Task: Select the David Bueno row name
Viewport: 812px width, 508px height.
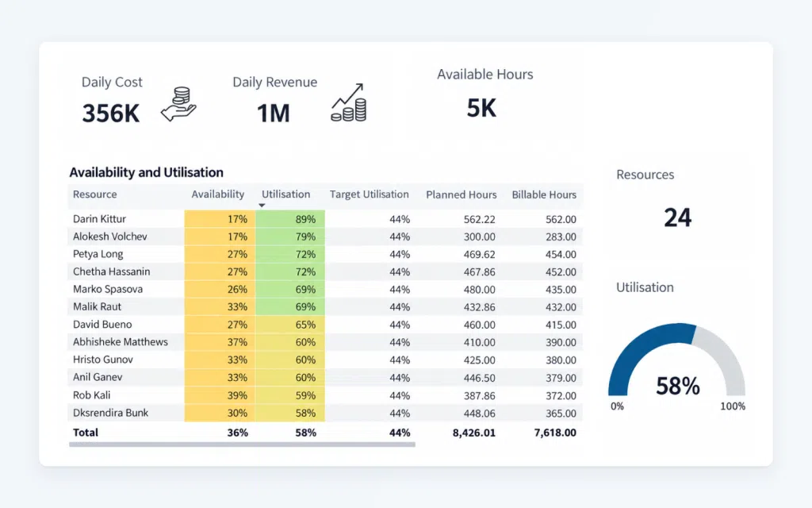Action: (102, 325)
